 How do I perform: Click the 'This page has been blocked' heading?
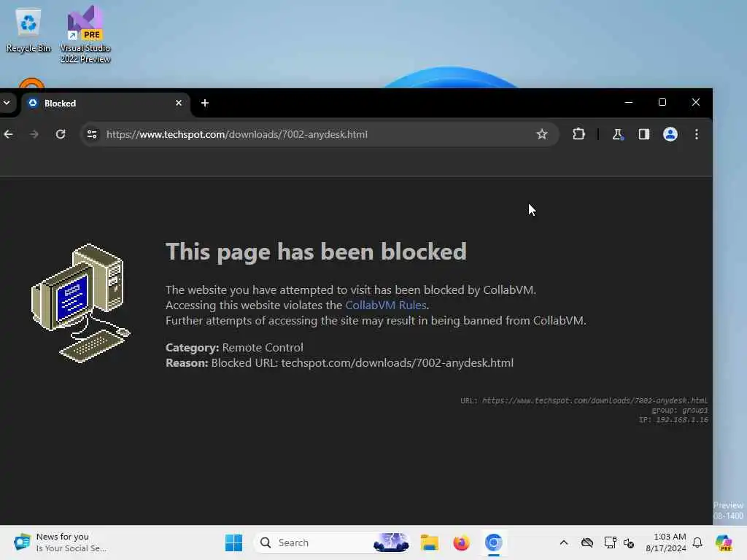316,252
